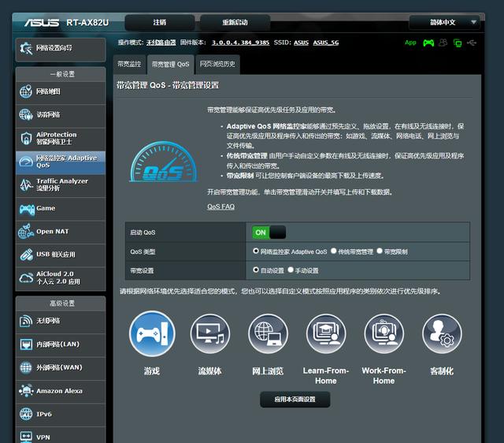Select the Game (游戏) QoS mode icon
The image size is (504, 443).
click(152, 333)
